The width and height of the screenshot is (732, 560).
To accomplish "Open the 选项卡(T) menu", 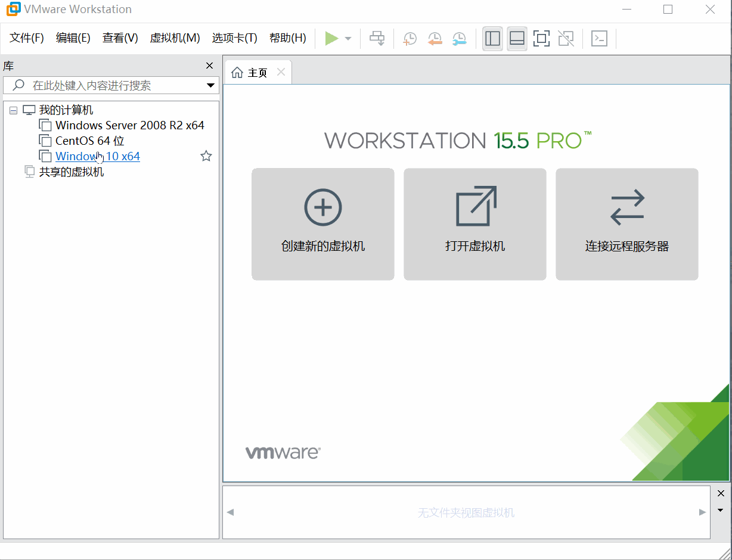I will pos(235,38).
